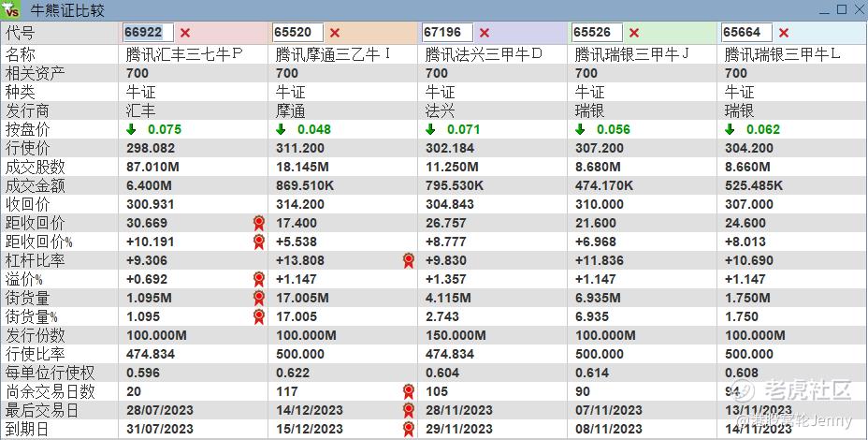
Task: Click call price value 310.000
Action: [599, 204]
